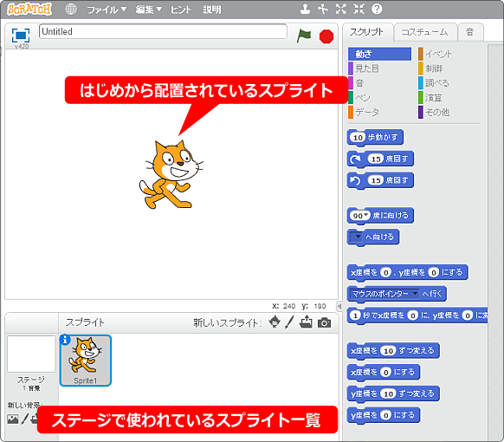Select the ステージ backdrop thumbnail
The image size is (504, 442).
tap(31, 354)
